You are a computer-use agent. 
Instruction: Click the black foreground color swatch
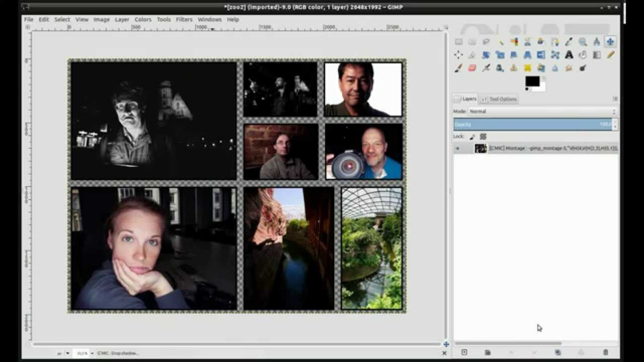(532, 81)
